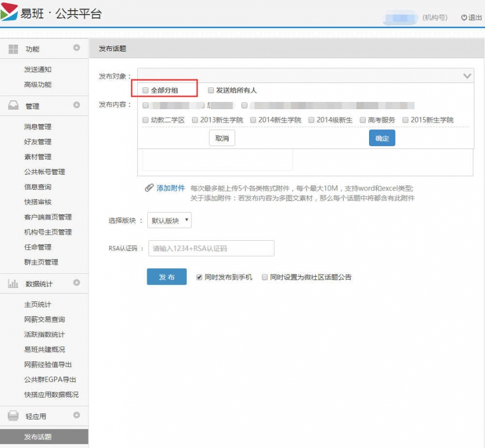This screenshot has width=485, height=448.
Task: Tick the 2014新生学院 group checkbox
Action: point(253,120)
